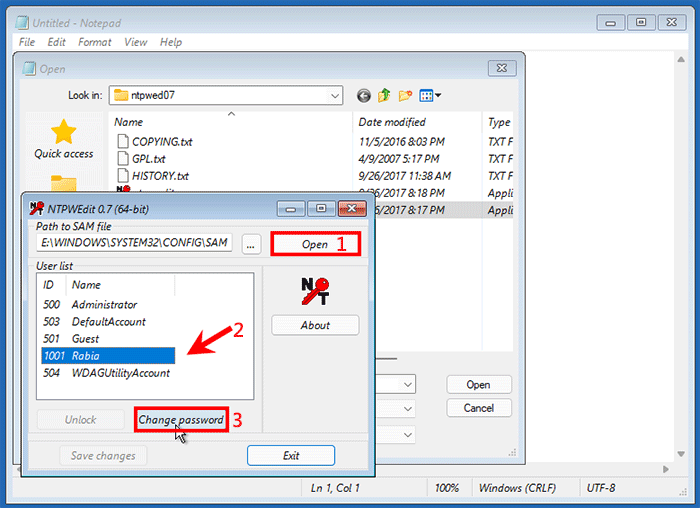Click Windows (CRLF) status bar entry
This screenshot has width=700, height=508.
(517, 488)
